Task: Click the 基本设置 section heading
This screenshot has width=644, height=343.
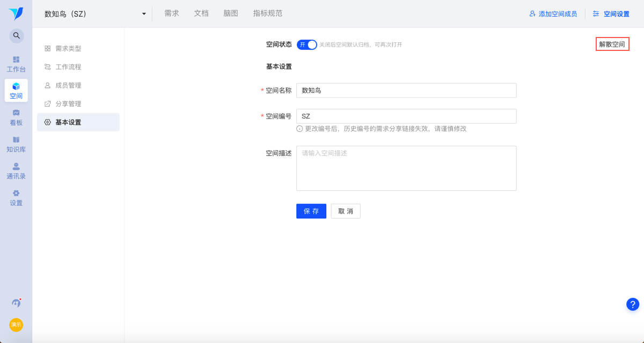Action: (x=279, y=67)
